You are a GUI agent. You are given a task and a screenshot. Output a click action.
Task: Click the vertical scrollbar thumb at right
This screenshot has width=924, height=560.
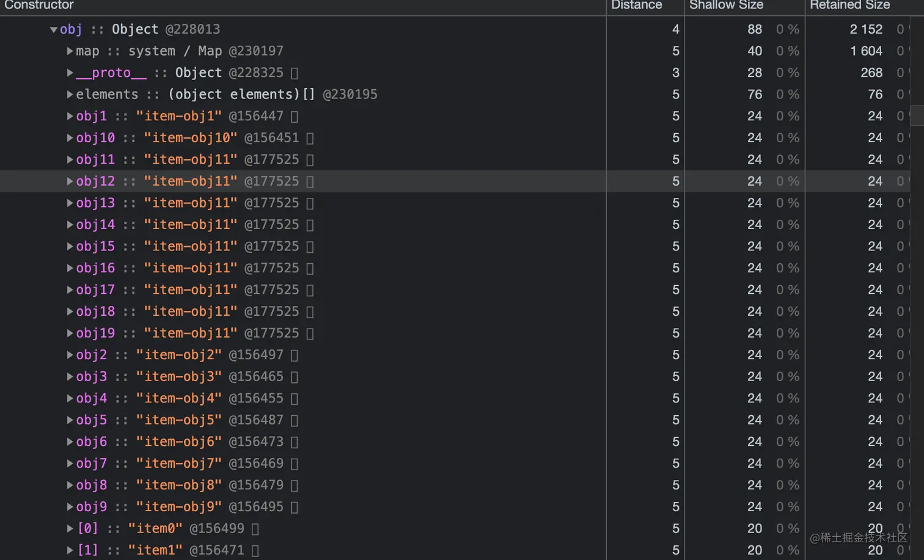[x=917, y=115]
